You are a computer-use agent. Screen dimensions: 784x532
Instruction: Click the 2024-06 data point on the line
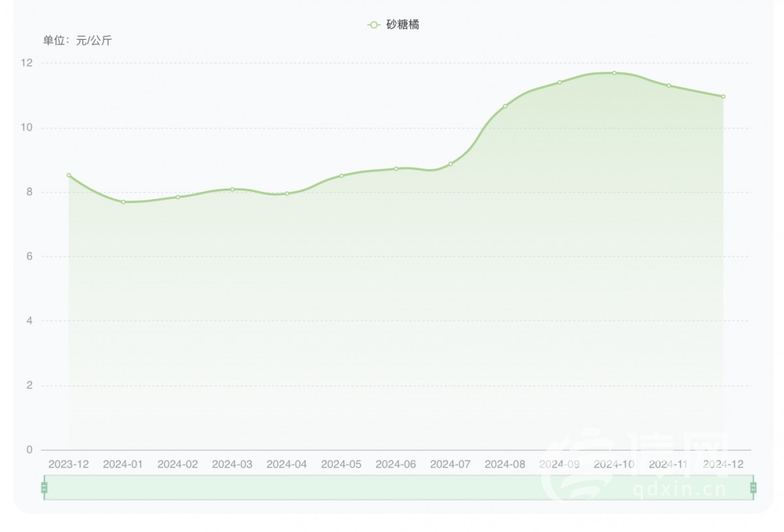coord(396,168)
